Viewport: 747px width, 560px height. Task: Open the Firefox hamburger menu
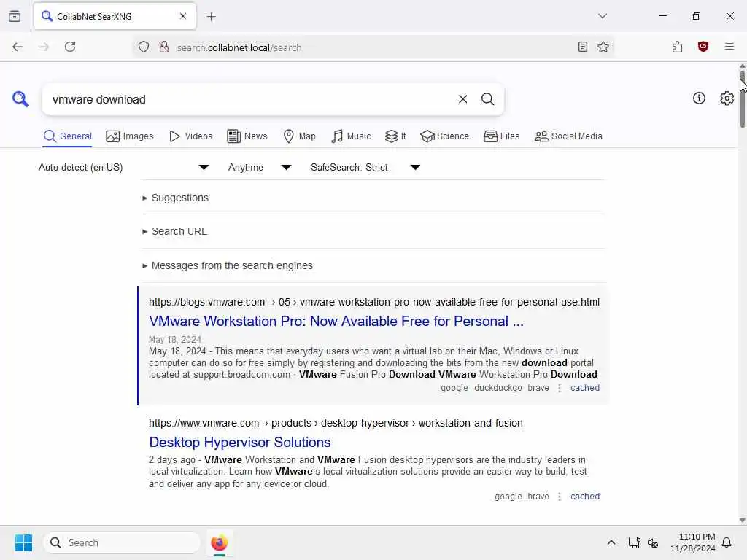729,47
